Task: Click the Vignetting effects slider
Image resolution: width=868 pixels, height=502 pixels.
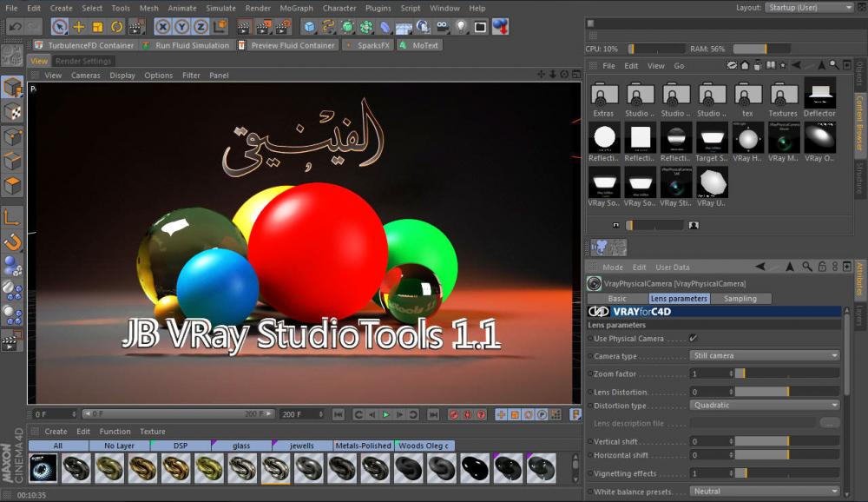Action: coord(787,473)
